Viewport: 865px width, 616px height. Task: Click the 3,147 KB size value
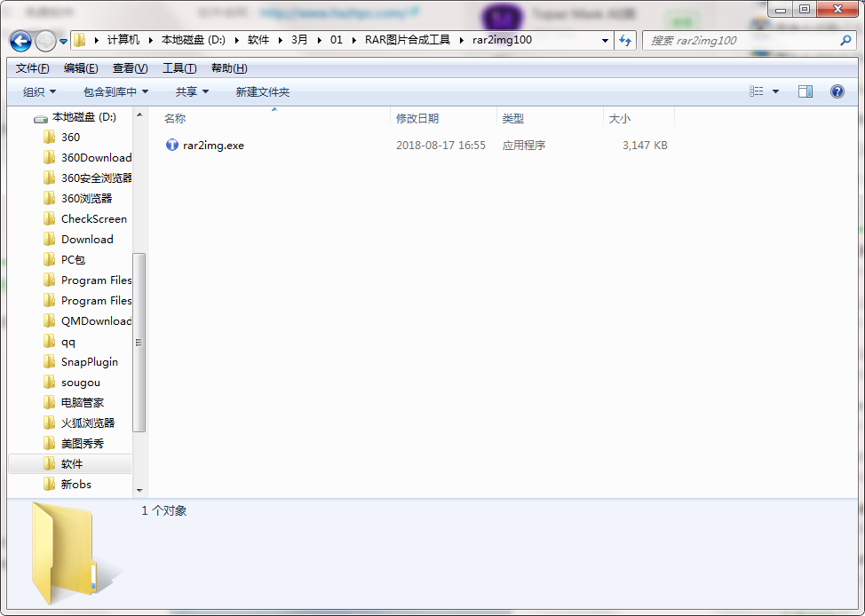(645, 146)
